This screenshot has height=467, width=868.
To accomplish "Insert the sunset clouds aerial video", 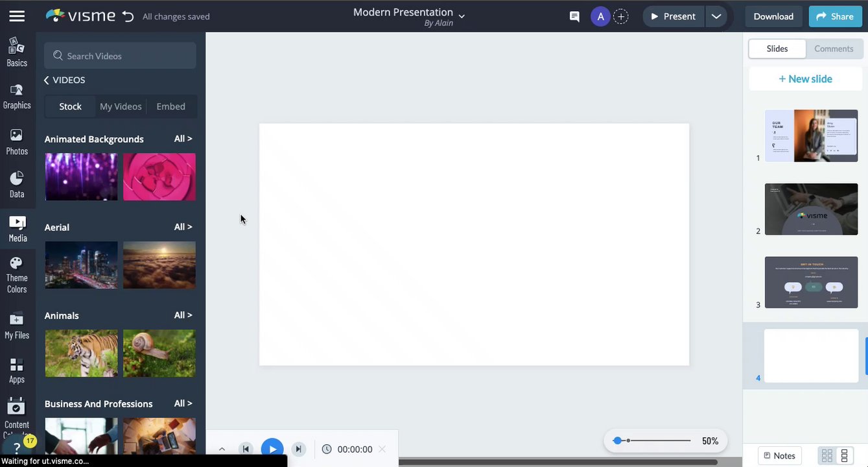I will click(159, 265).
